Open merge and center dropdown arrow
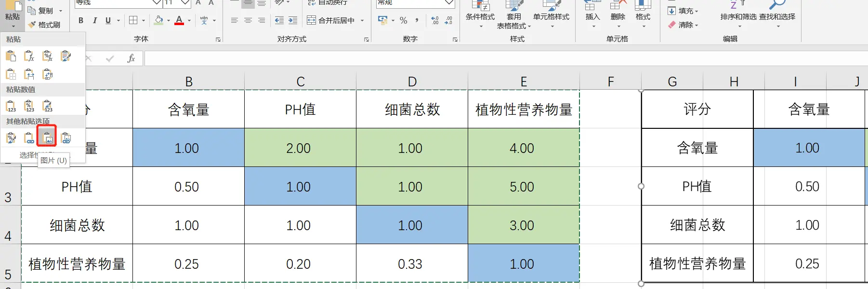The image size is (868, 289). (362, 21)
